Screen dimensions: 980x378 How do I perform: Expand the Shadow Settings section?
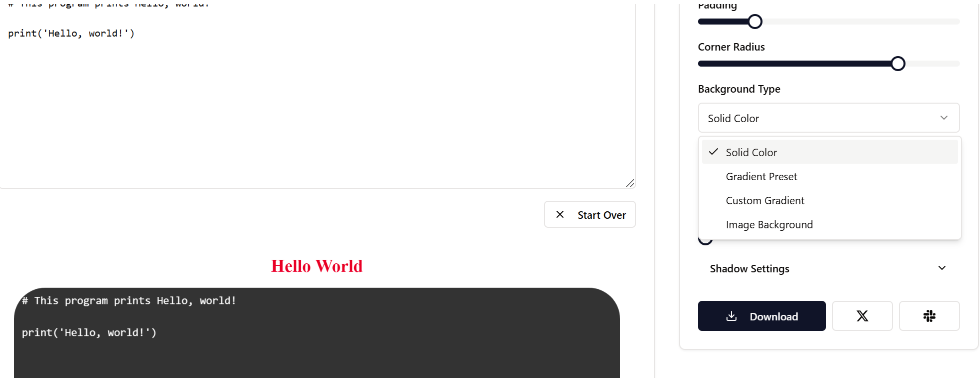[x=828, y=268]
